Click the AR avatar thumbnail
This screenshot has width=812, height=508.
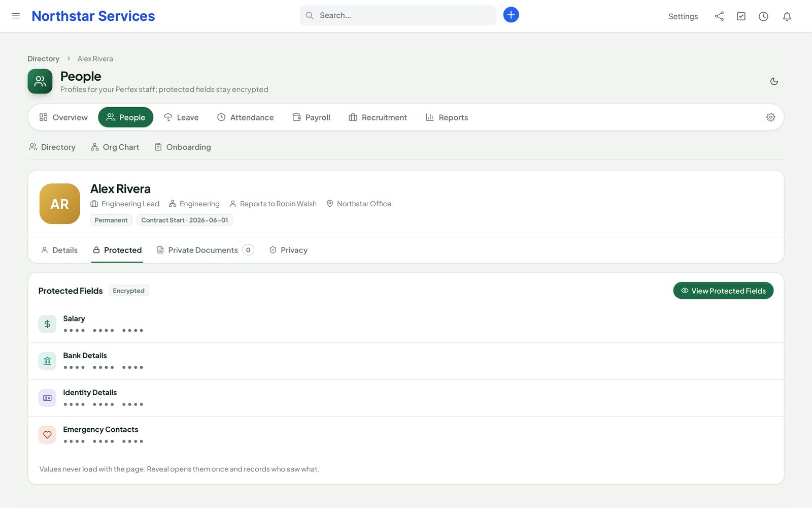pyautogui.click(x=60, y=204)
